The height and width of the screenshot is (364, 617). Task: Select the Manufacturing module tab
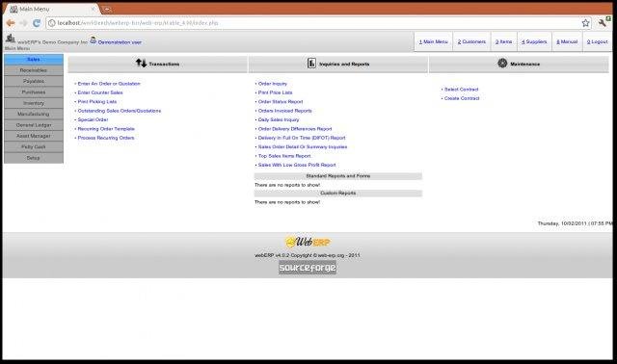(x=34, y=114)
